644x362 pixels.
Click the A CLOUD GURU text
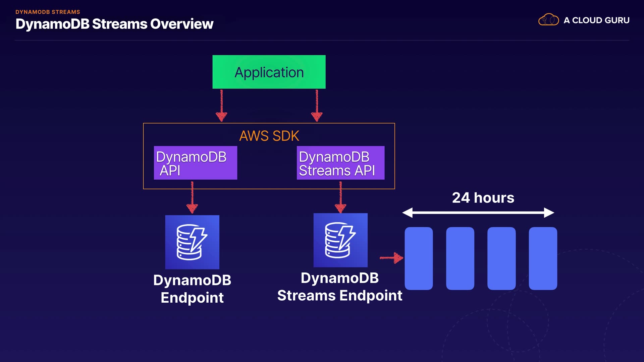click(x=596, y=20)
